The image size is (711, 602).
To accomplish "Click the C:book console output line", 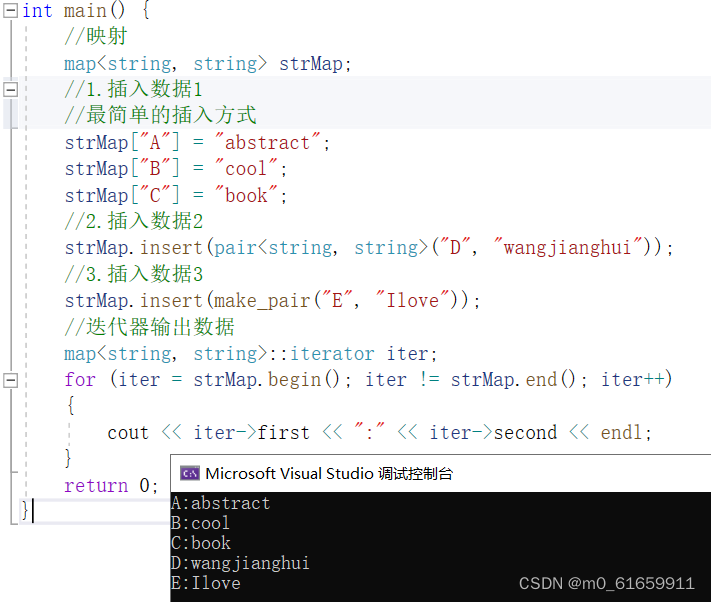I will (x=200, y=543).
